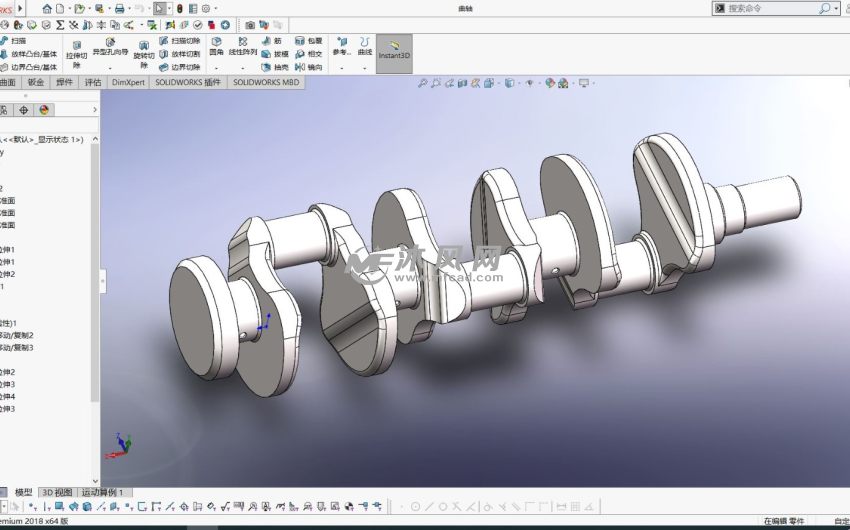Toggle the Instant3D button
Screen dimensions: 850x530
click(394, 50)
